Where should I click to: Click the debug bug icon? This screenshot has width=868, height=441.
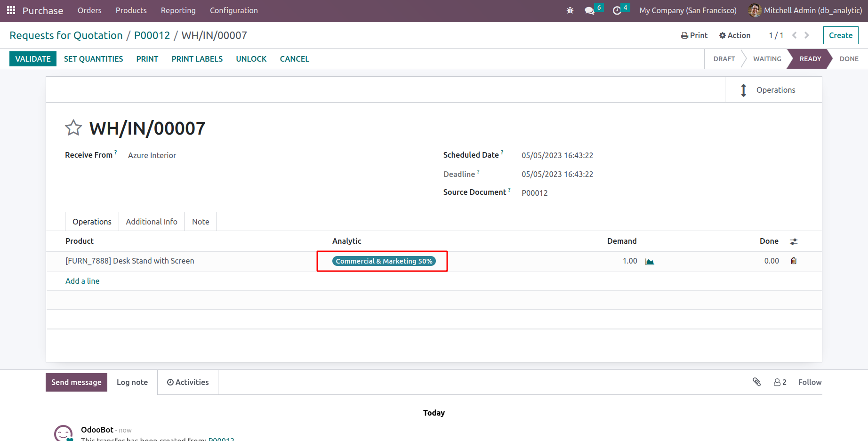click(x=570, y=10)
